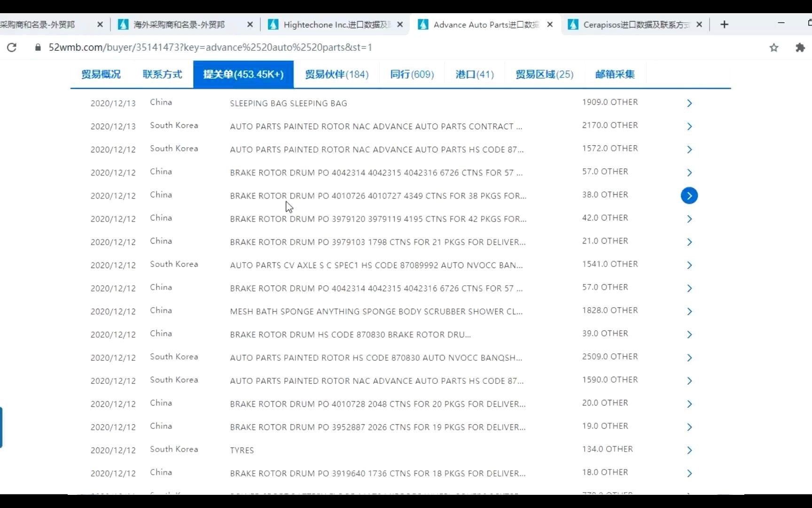The height and width of the screenshot is (508, 812).
Task: Click the 1828.0 OTHER quantity value
Action: coord(610,310)
